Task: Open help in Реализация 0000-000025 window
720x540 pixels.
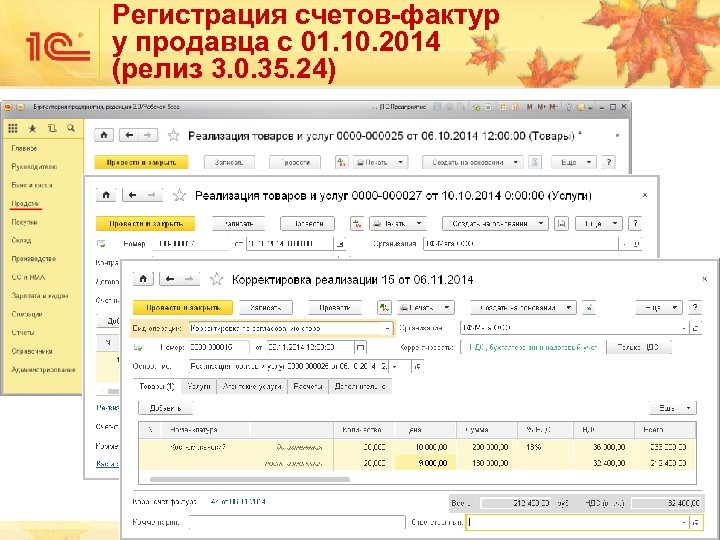Action: click(609, 162)
